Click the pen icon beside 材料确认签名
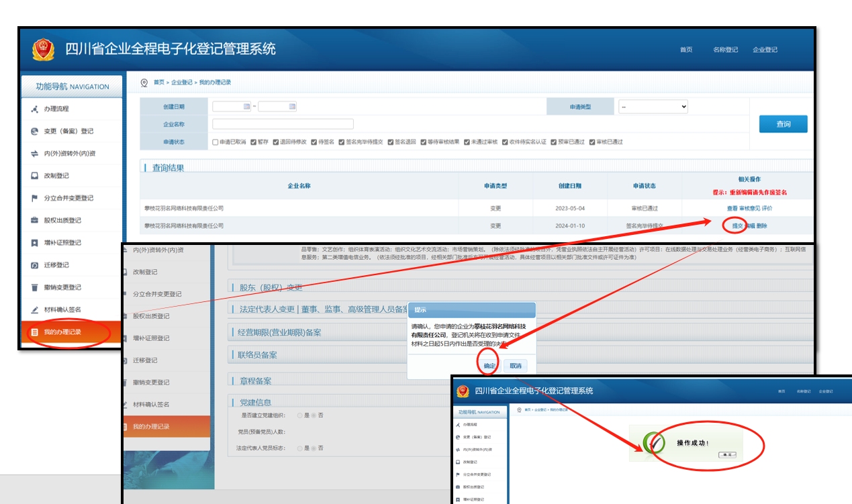 (35, 310)
